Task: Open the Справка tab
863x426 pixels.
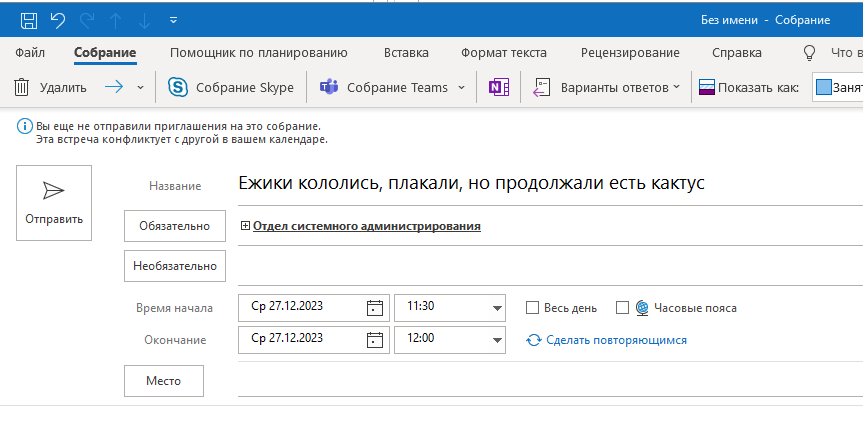Action: tap(737, 53)
